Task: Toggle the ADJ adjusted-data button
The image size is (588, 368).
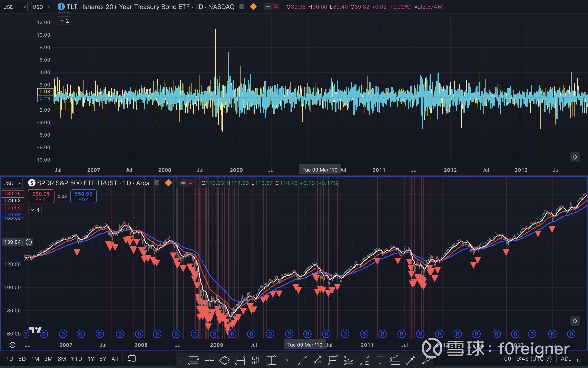Action: [x=566, y=359]
